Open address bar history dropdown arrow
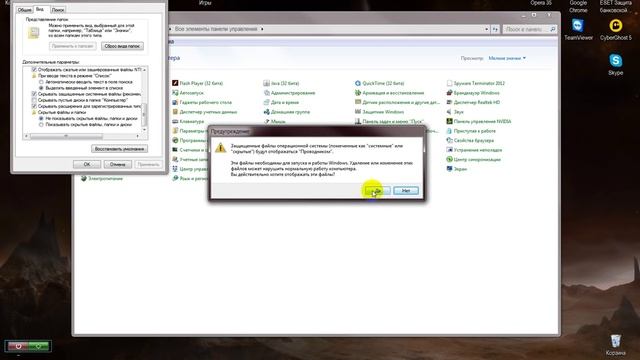640x360 pixels. 487,29
